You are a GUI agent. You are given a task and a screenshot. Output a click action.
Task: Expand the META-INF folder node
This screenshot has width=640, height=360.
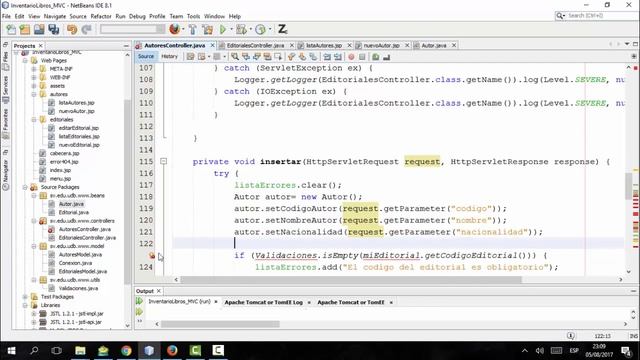(34, 69)
